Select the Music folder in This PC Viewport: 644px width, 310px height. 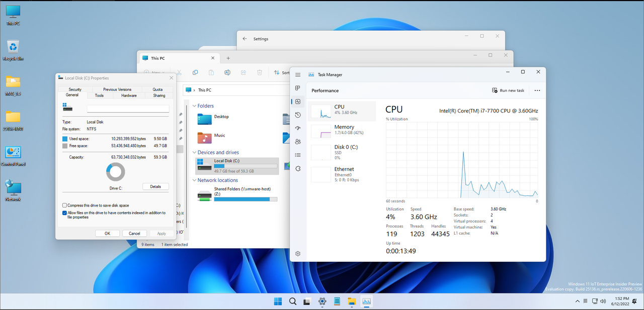211,137
